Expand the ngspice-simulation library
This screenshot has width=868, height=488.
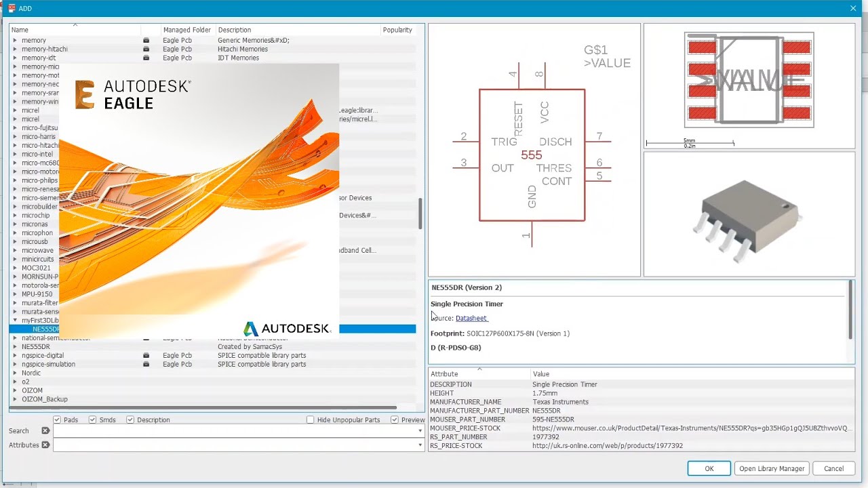pos(15,364)
